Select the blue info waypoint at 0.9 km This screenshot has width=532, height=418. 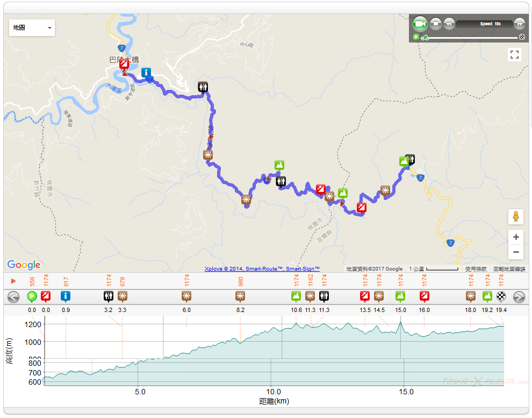coord(66,296)
